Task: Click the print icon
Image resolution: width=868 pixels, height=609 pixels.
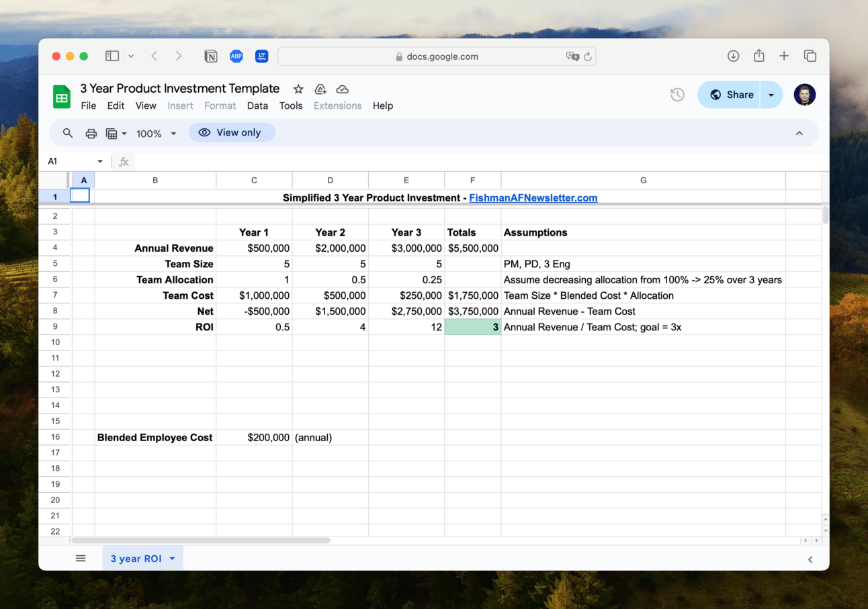Action: [x=91, y=133]
